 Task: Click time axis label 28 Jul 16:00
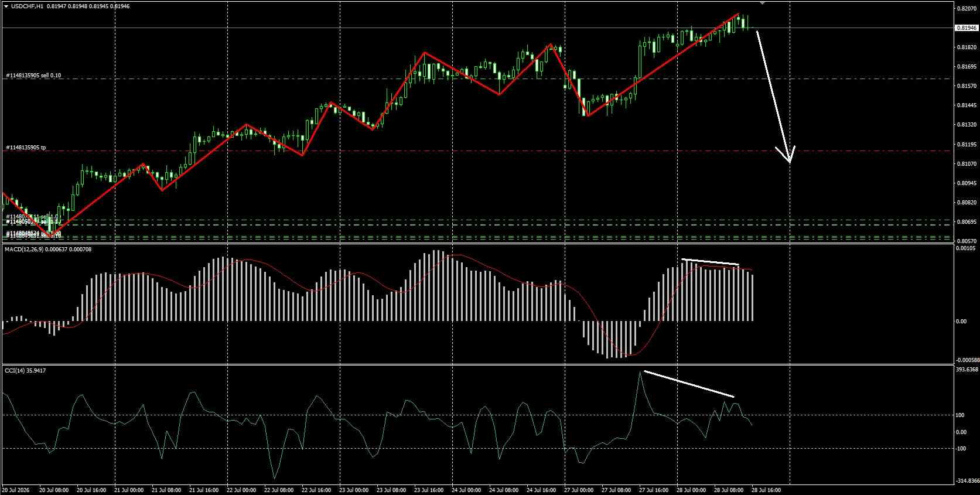tap(766, 490)
